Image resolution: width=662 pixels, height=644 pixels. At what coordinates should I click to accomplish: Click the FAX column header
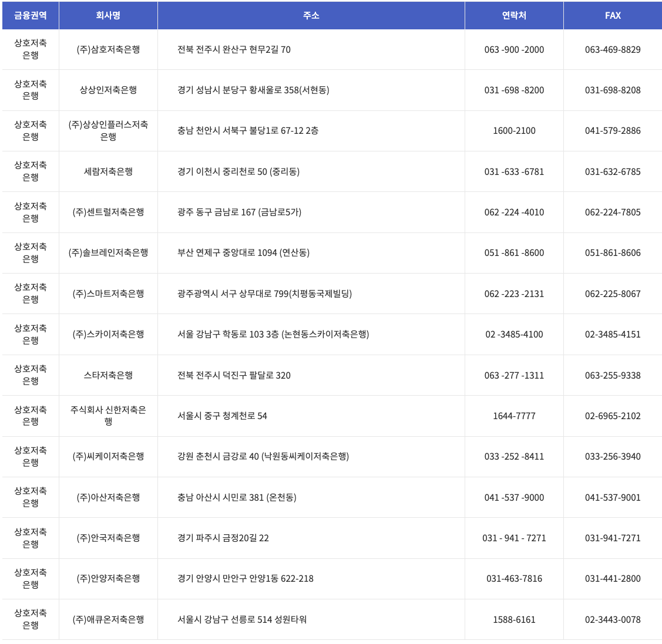pyautogui.click(x=613, y=16)
